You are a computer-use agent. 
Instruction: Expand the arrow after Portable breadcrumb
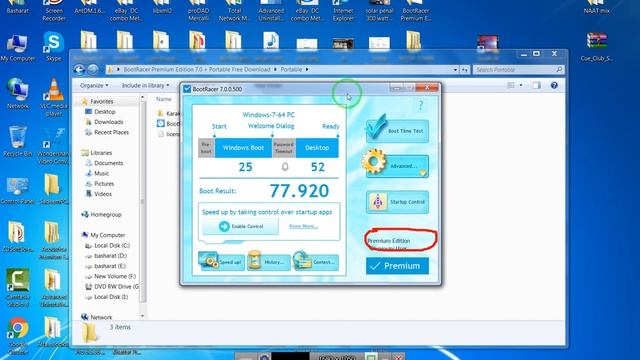(x=307, y=69)
